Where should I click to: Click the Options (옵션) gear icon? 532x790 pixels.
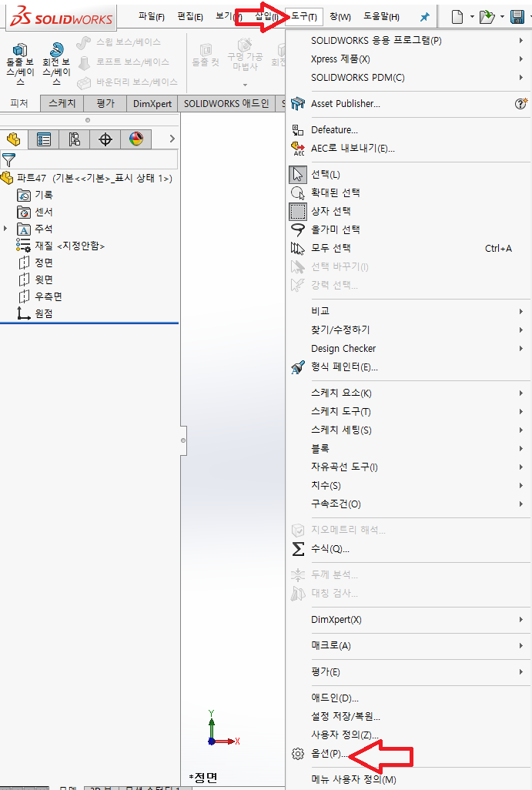tap(298, 754)
